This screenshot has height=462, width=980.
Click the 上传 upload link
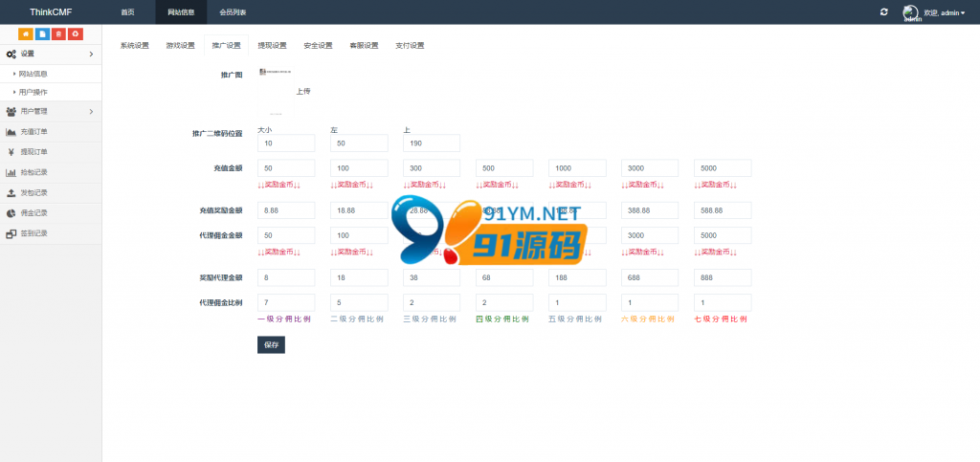[x=303, y=92]
